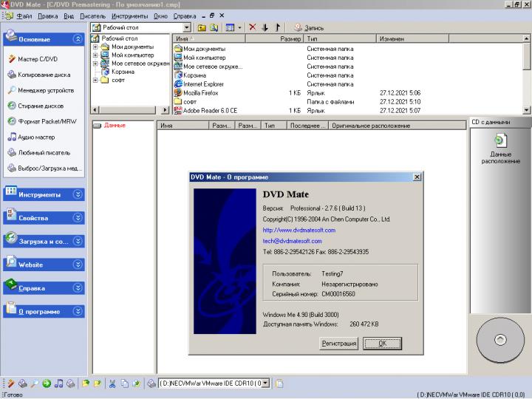Open the D: NECVMWar drive dropdown
The height and width of the screenshot is (399, 532).
[267, 383]
